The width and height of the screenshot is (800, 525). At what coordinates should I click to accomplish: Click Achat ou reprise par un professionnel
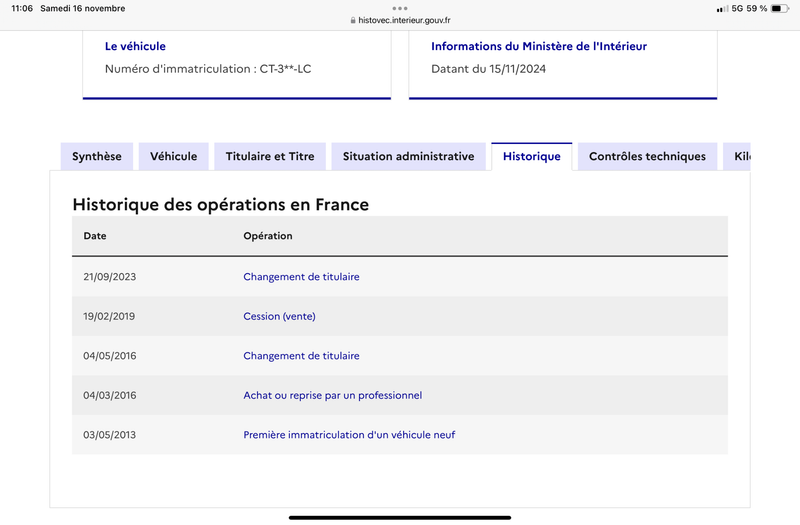pyautogui.click(x=333, y=395)
